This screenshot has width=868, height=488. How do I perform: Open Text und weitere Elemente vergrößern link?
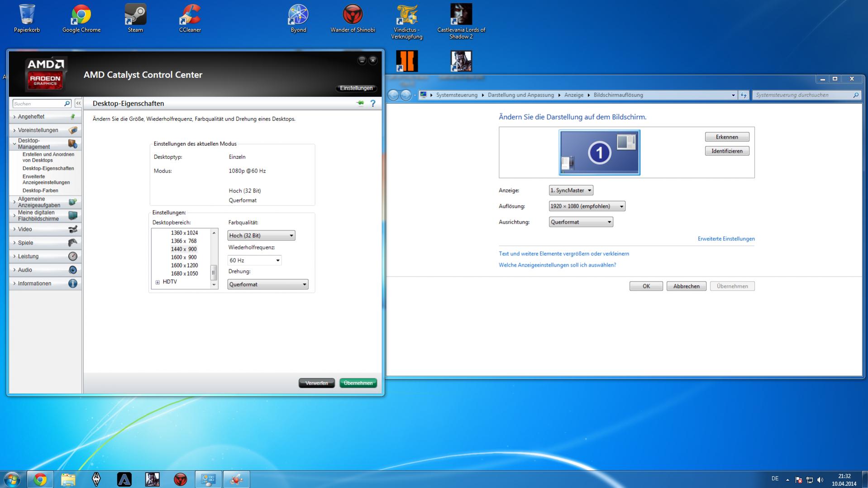pyautogui.click(x=564, y=254)
